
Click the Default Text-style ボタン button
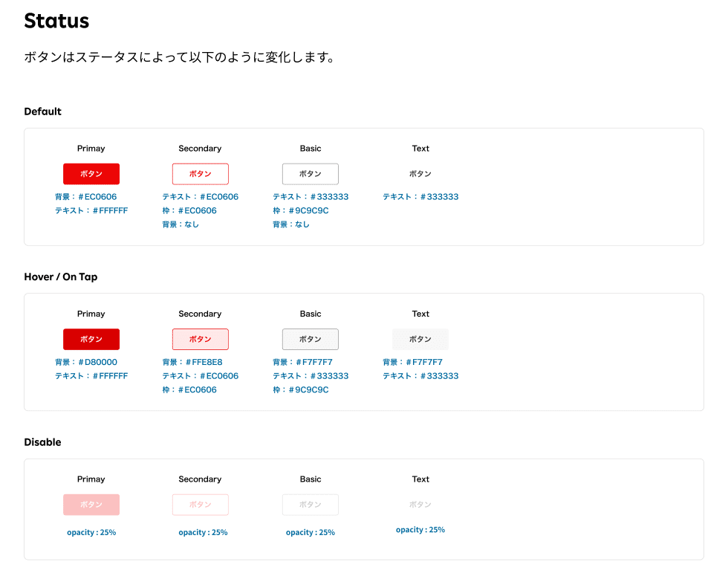[x=420, y=174]
